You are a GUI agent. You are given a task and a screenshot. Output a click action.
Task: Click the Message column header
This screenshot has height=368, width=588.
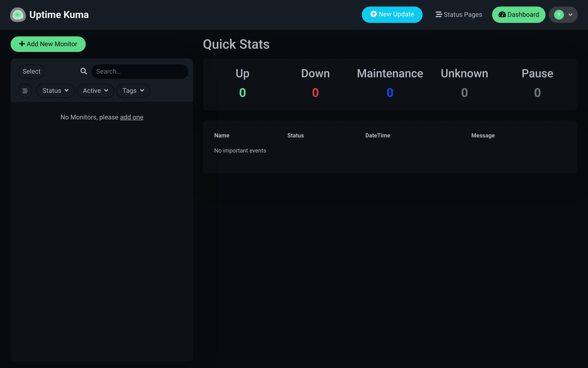pyautogui.click(x=483, y=135)
